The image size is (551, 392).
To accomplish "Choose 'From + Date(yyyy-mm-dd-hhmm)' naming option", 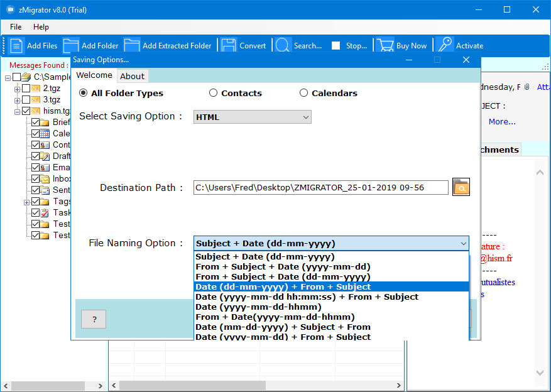I will [x=331, y=317].
